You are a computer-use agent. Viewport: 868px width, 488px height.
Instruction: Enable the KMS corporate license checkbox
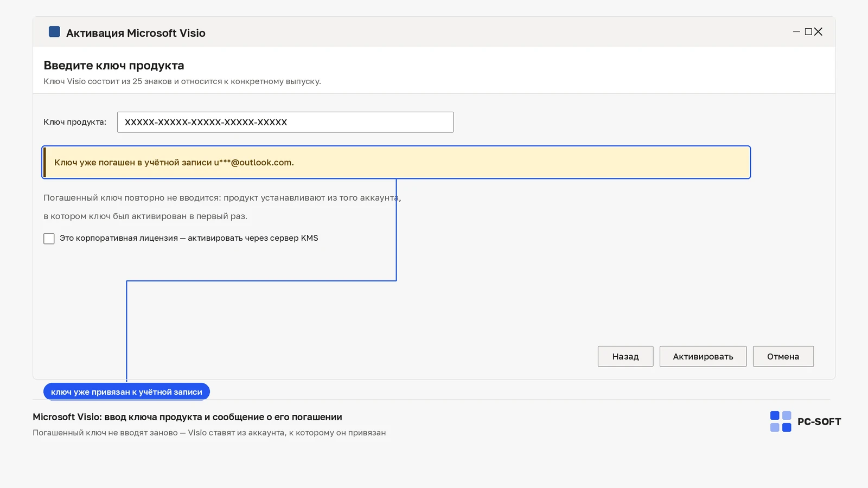coord(49,239)
